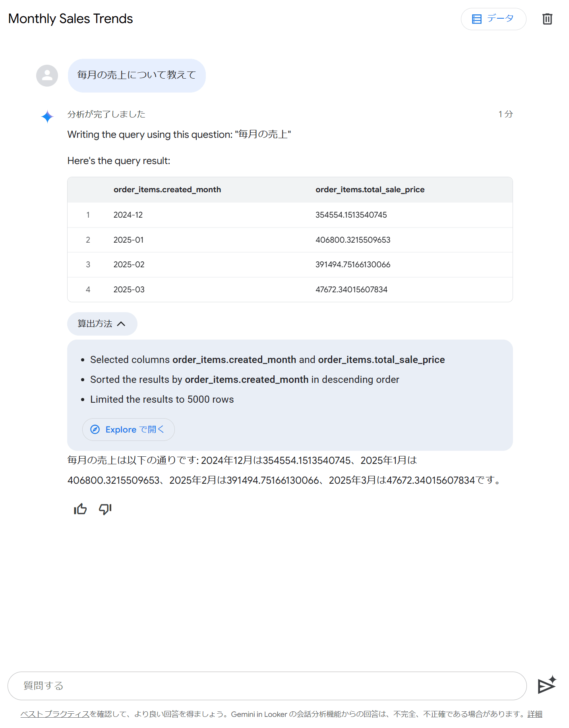Click the Selected columns line
This screenshot has width=569, height=728.
pyautogui.click(x=267, y=359)
